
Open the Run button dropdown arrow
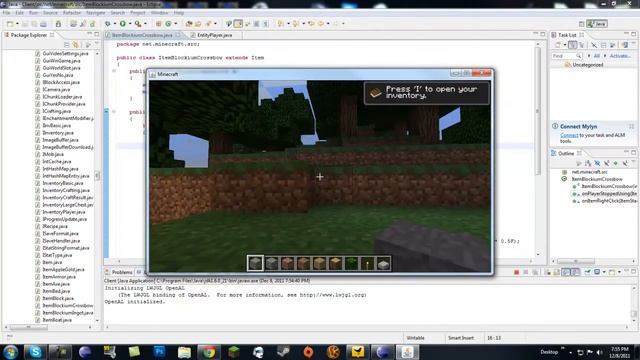click(x=130, y=24)
